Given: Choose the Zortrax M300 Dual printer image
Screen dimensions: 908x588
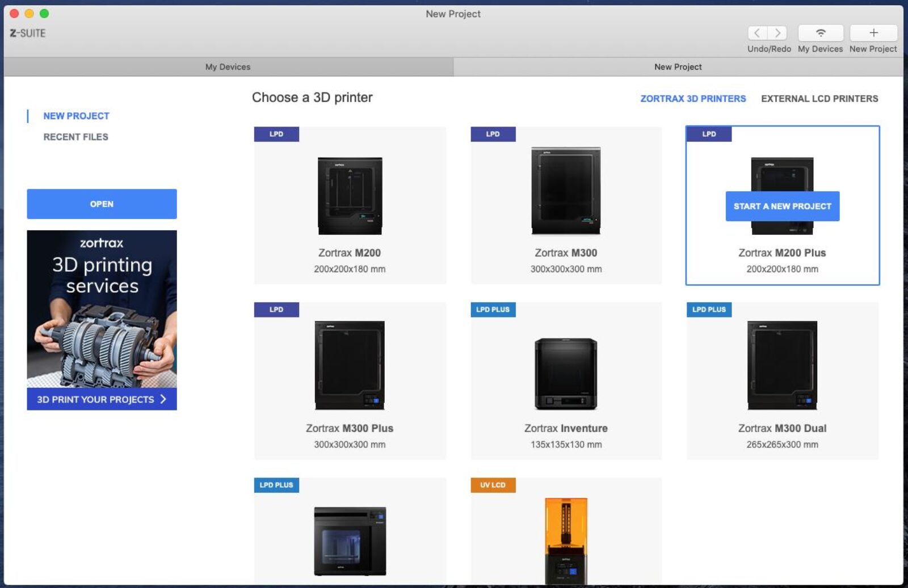Looking at the screenshot, I should coord(782,365).
